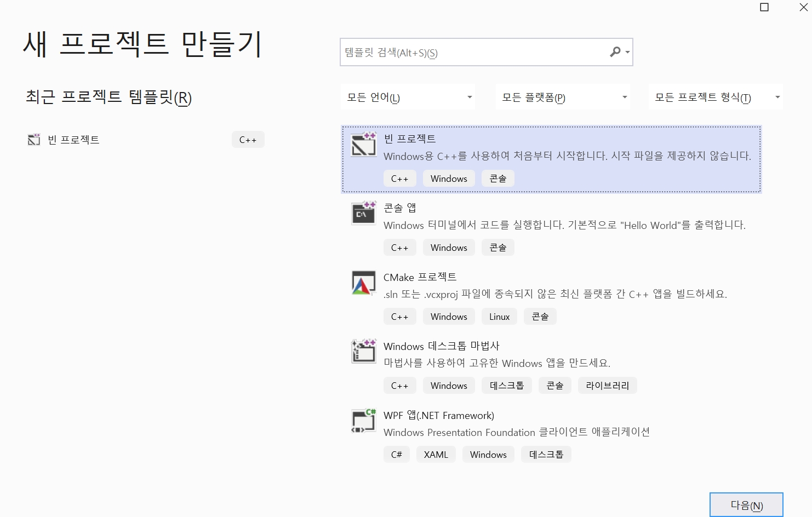Image resolution: width=812 pixels, height=517 pixels.
Task: Pick the WPF 앱(.NET Framework) template title
Action: [x=438, y=416]
